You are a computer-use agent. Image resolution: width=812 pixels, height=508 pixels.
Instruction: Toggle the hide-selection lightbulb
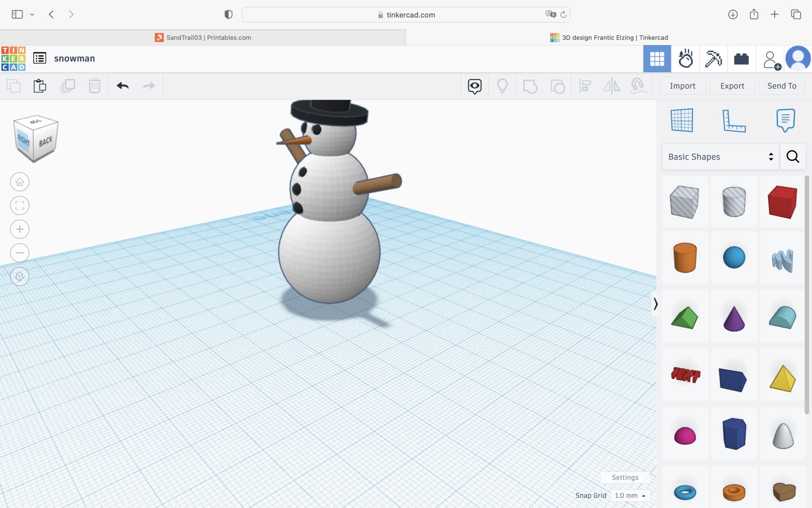pos(502,86)
